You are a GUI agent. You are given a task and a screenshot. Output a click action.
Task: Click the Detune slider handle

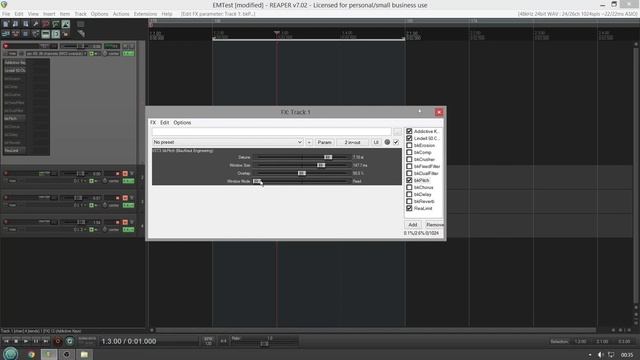pyautogui.click(x=328, y=157)
